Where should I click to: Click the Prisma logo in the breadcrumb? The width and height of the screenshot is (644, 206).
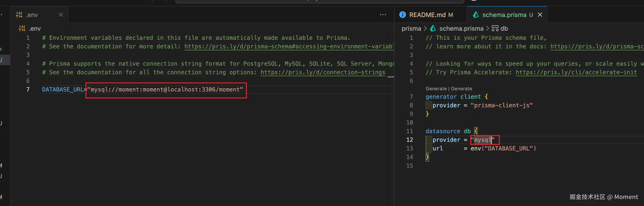tap(433, 29)
